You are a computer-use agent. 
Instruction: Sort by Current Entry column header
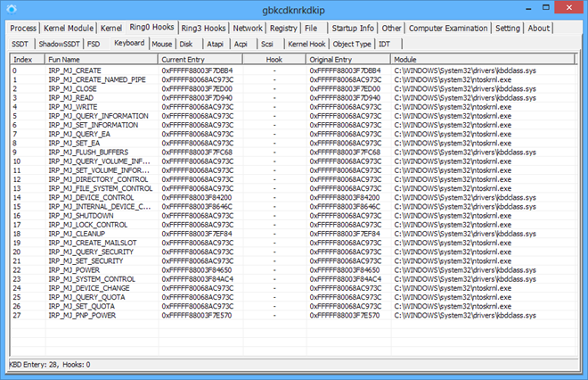coord(200,60)
